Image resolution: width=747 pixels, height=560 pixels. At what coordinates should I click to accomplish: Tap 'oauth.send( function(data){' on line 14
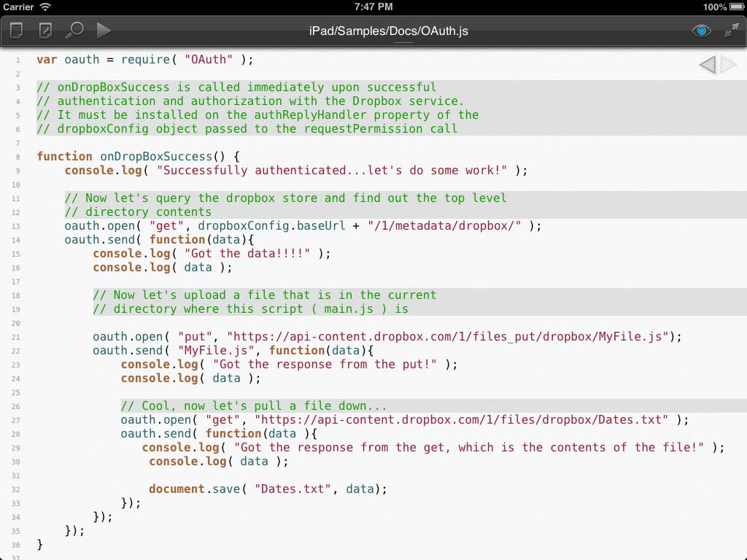pyautogui.click(x=160, y=239)
